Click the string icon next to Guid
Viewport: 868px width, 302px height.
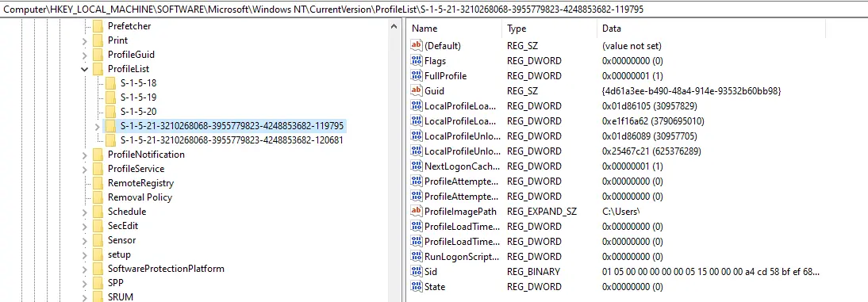tap(417, 90)
